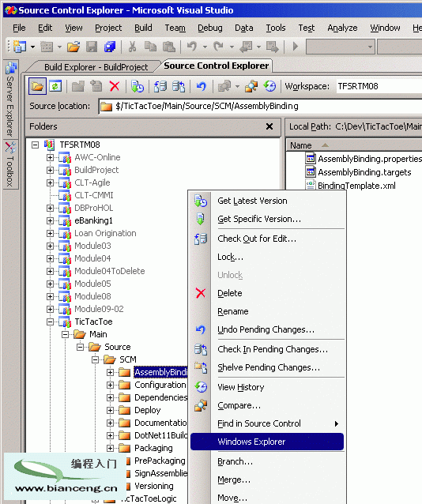422x504 pixels.
Task: Click the Cut scissors icon
Action: click(132, 47)
